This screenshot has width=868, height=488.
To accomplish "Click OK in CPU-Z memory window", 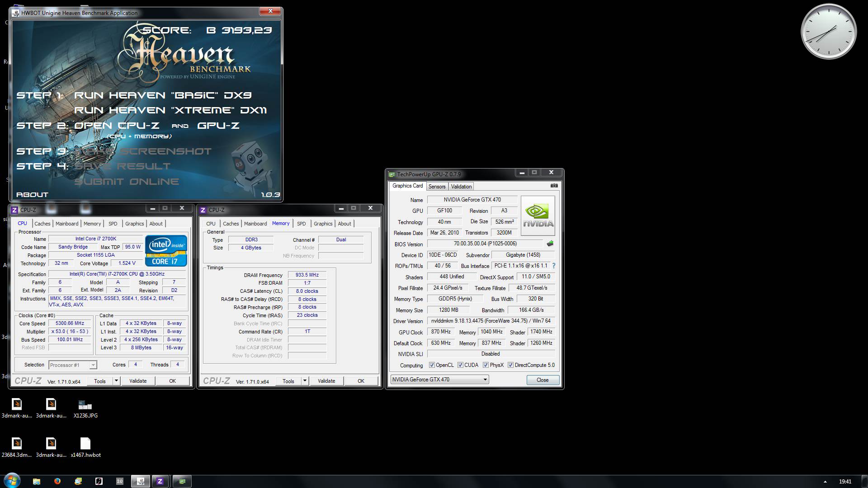I will coord(361,381).
